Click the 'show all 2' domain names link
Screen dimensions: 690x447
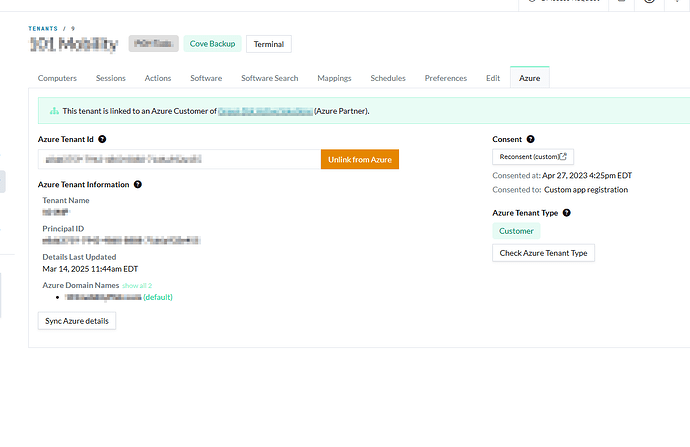pos(137,286)
